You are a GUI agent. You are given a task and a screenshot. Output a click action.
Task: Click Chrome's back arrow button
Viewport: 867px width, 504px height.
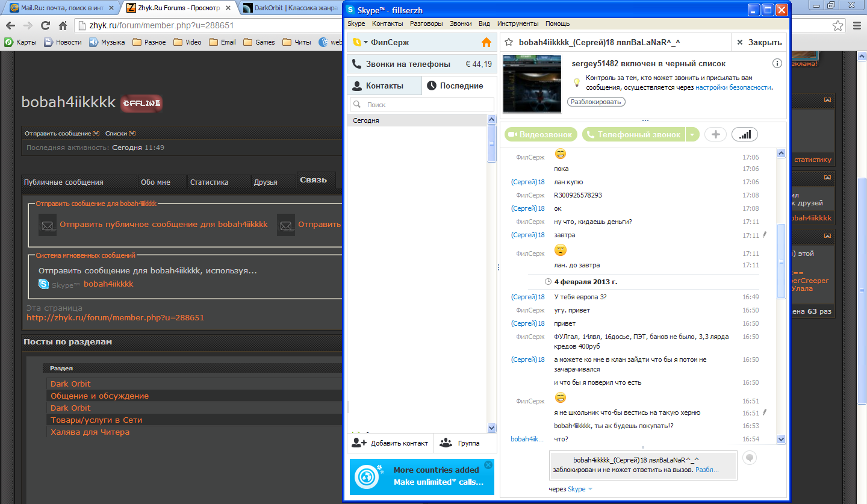pyautogui.click(x=11, y=26)
